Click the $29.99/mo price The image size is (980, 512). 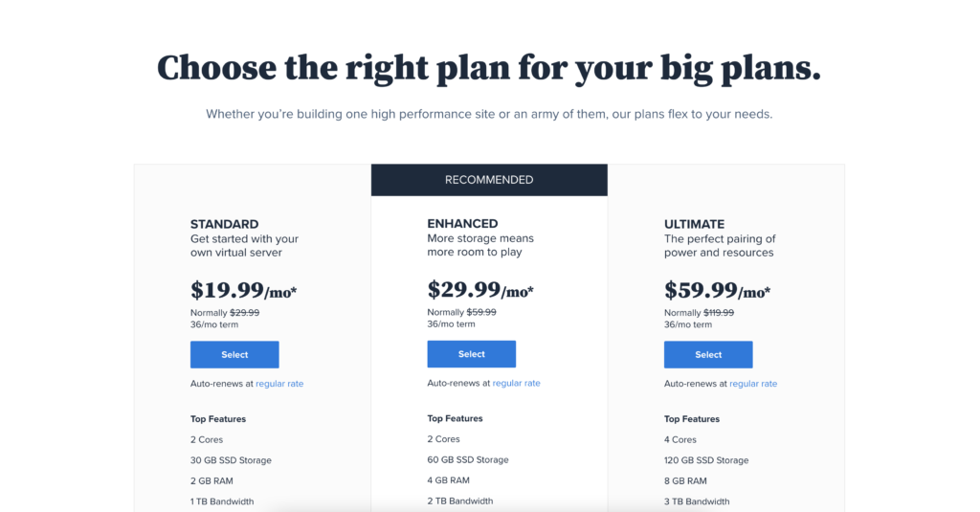click(x=480, y=289)
